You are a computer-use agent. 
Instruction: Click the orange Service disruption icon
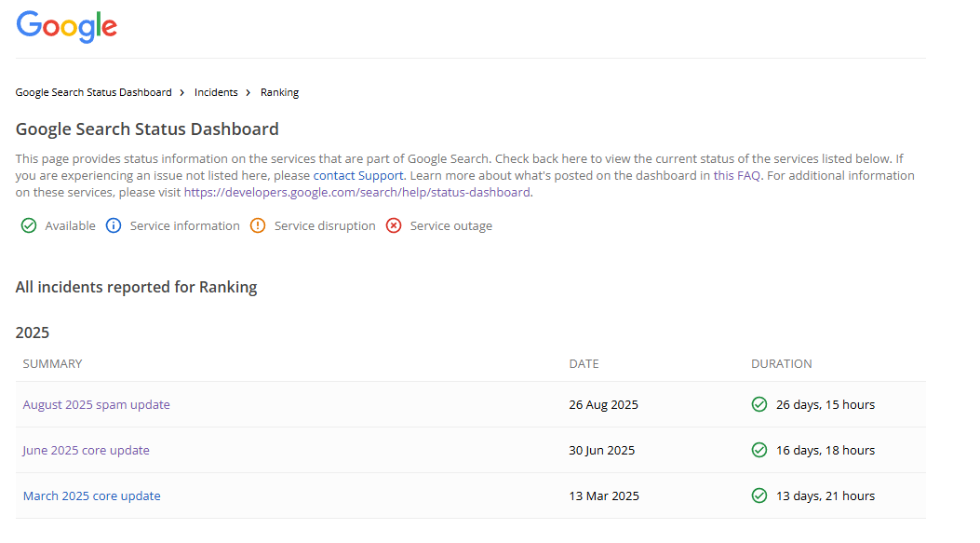click(x=258, y=225)
